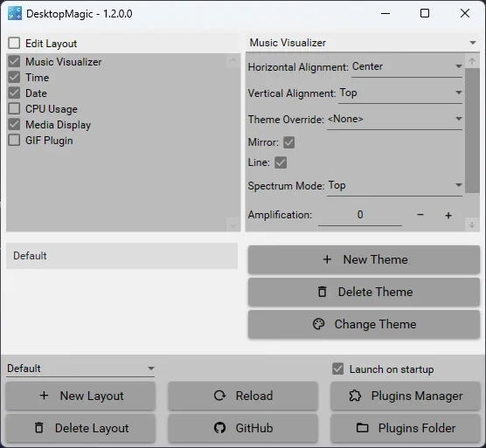Click the New Layout button
This screenshot has height=448, width=486.
click(x=80, y=396)
